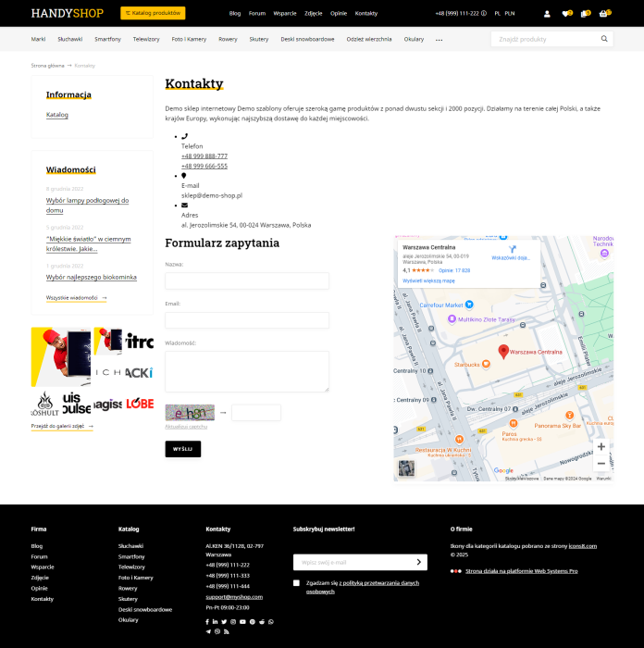The width and height of the screenshot is (644, 648).
Task: Click the Wiadomość message text area
Action: (x=246, y=371)
